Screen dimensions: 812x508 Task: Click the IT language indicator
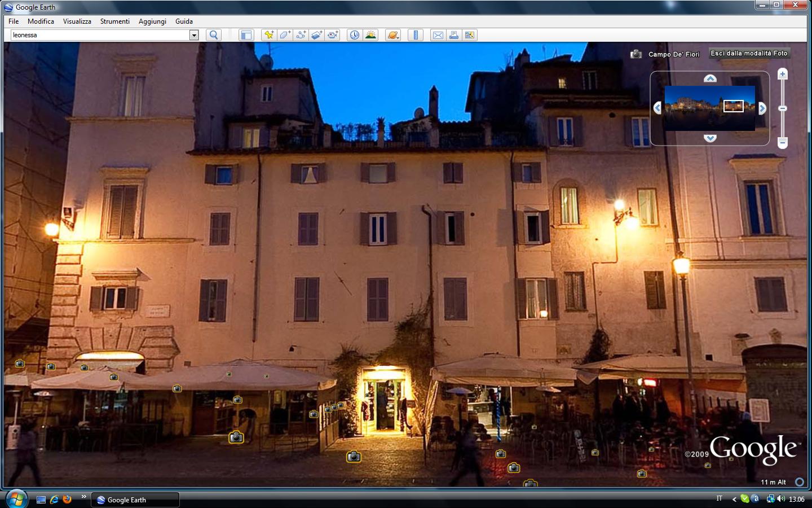(x=719, y=499)
